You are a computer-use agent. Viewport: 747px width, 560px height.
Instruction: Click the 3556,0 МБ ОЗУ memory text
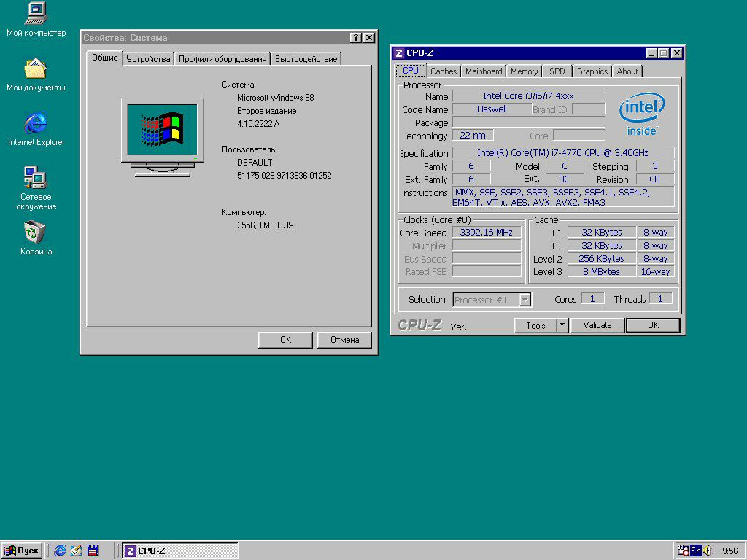266,225
